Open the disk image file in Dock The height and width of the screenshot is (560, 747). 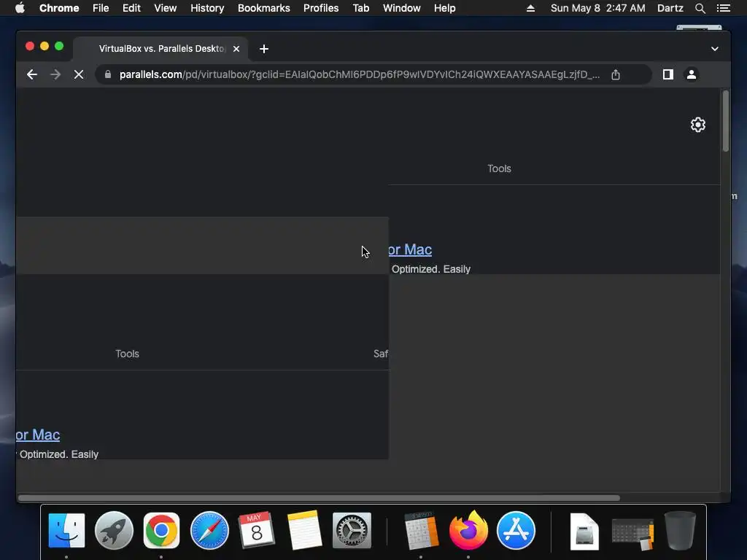tap(584, 531)
